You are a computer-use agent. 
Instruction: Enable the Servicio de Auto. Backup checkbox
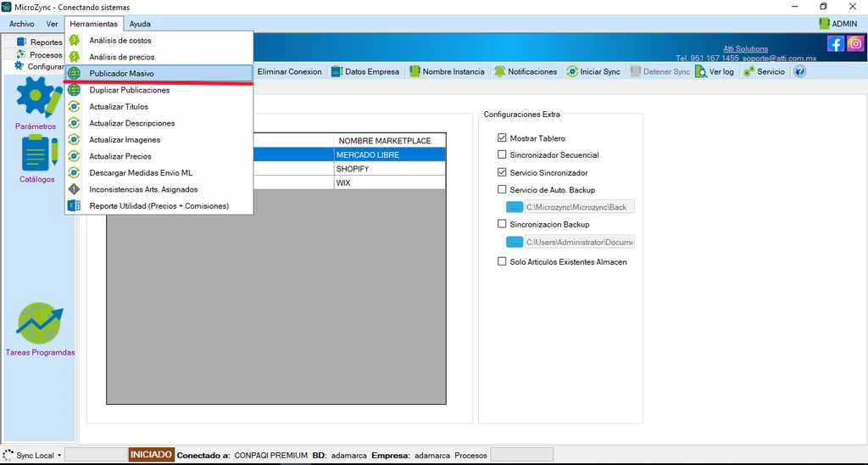[x=502, y=189]
